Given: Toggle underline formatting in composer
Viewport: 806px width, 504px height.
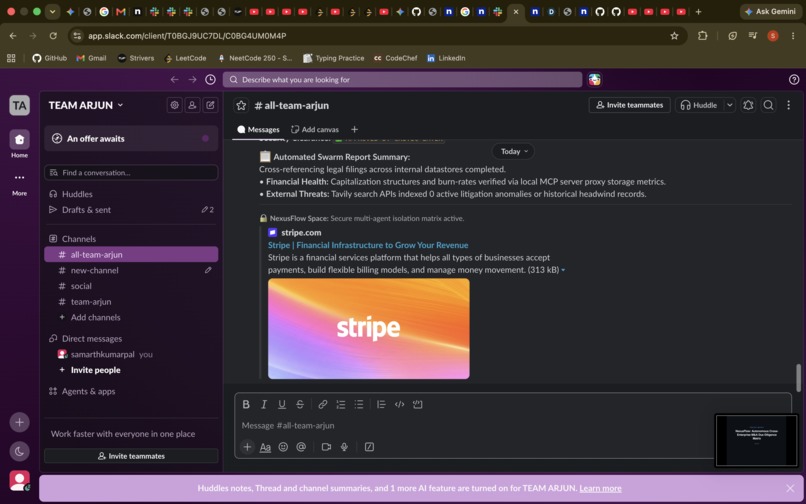Looking at the screenshot, I should pyautogui.click(x=282, y=404).
